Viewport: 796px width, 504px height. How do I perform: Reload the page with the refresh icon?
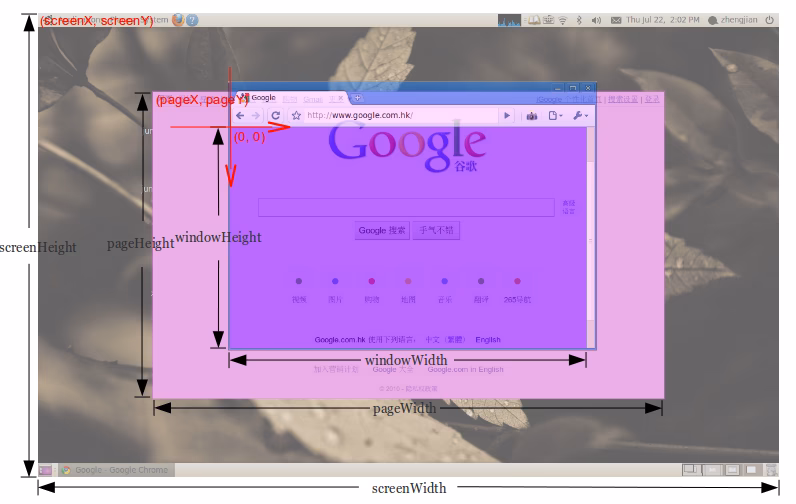pos(276,115)
